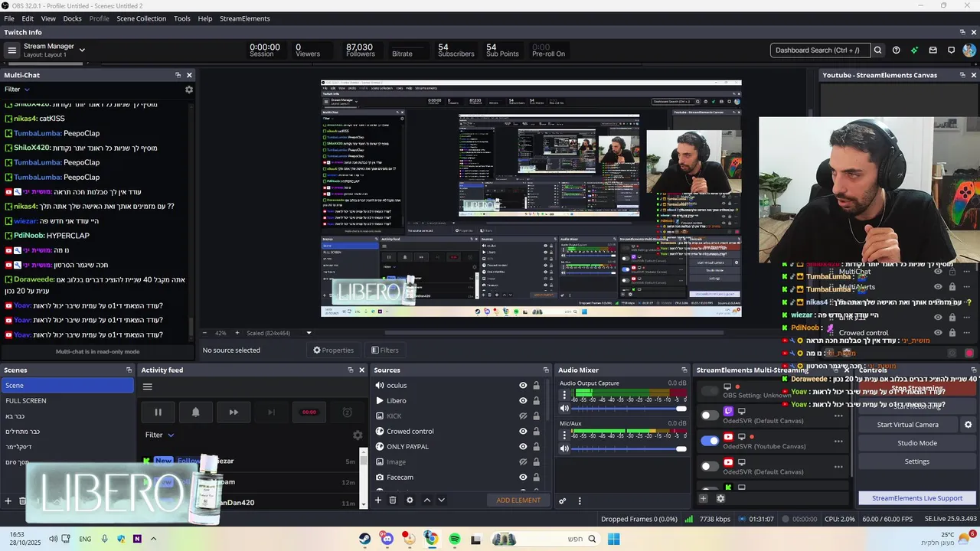Expand the Stream Manager layout dropdown

(x=82, y=51)
